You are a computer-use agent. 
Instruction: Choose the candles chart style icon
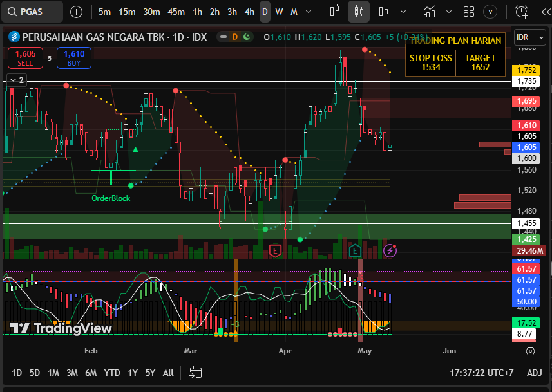[359, 12]
